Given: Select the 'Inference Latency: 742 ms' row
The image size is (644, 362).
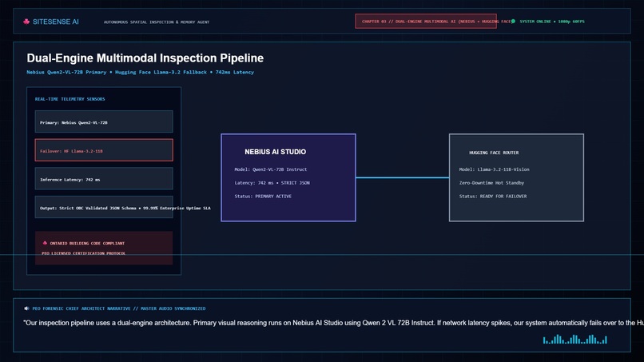Looking at the screenshot, I should [x=104, y=178].
